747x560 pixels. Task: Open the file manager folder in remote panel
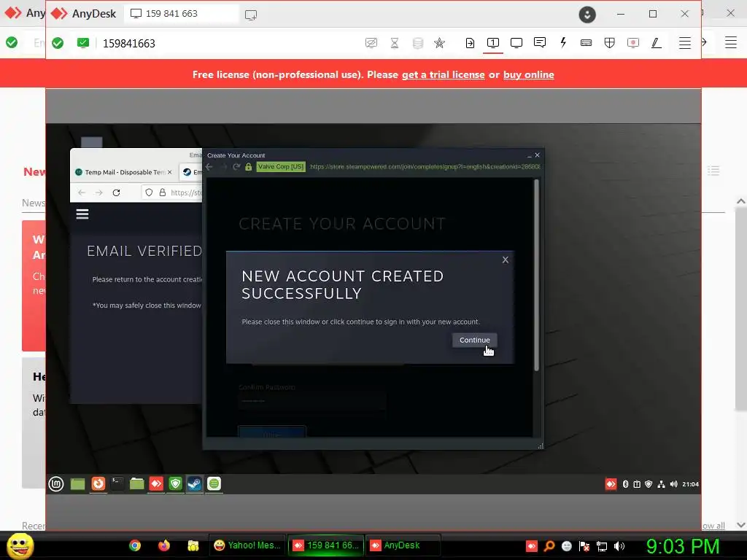[x=136, y=484]
